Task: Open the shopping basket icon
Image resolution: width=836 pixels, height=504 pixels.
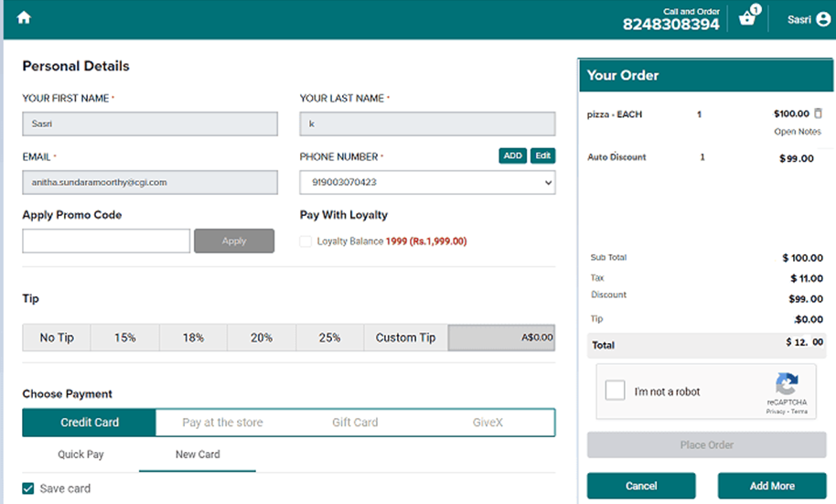Action: [747, 18]
